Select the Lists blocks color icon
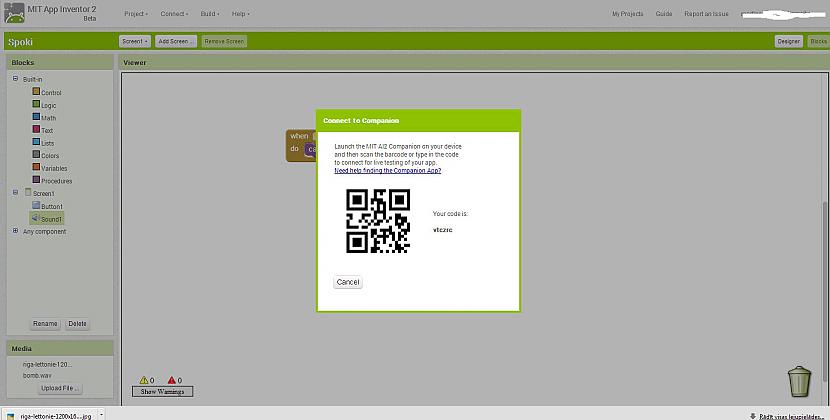Viewport: 830px width, 420px height. point(36,142)
